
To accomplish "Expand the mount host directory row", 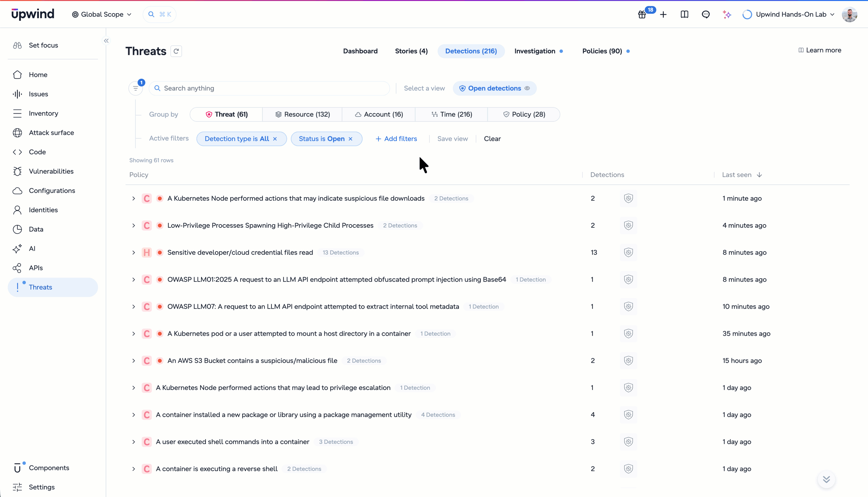I will tap(134, 334).
